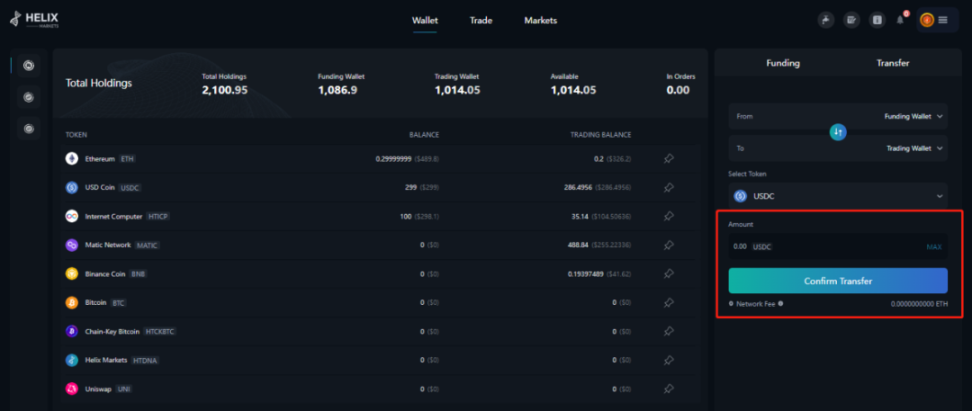
Task: Pin the Helix Markets token row
Action: click(668, 360)
